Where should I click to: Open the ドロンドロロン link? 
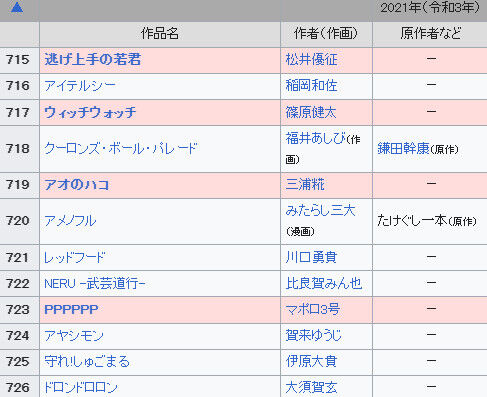coord(81,388)
